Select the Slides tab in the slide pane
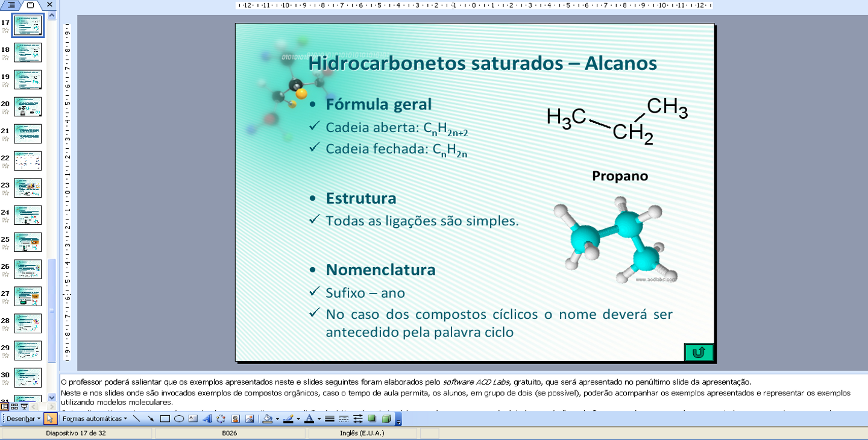868x440 pixels. pyautogui.click(x=31, y=5)
